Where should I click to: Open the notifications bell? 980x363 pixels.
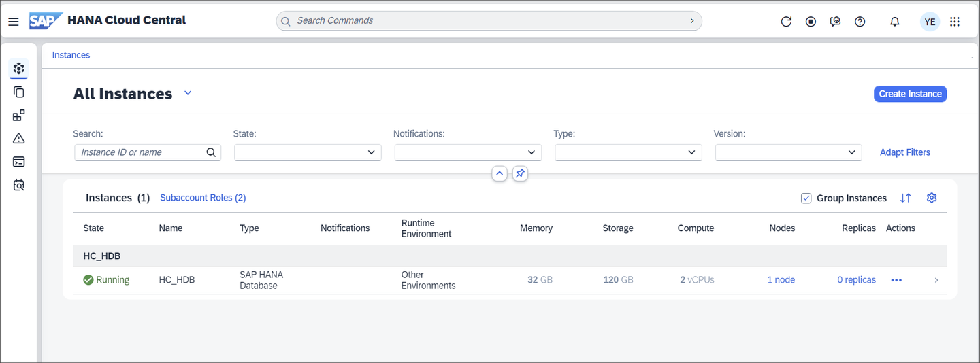point(895,22)
